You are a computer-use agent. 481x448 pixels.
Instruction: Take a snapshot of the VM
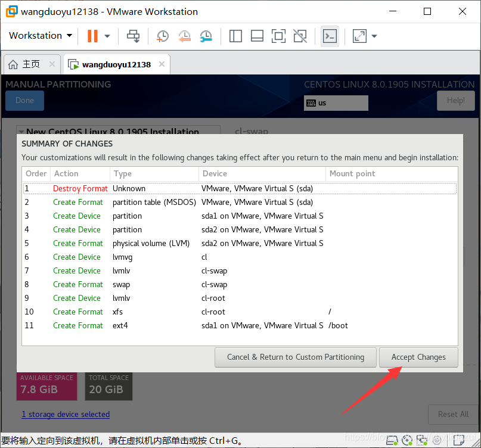tap(162, 36)
